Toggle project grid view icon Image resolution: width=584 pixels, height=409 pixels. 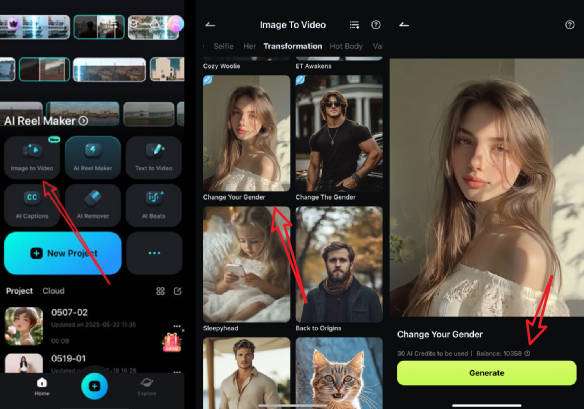click(160, 291)
